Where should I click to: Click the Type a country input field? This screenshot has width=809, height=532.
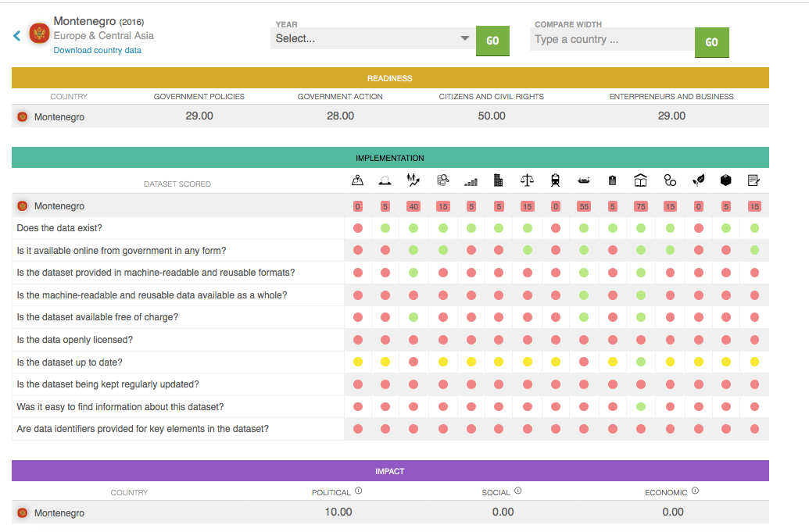point(612,39)
